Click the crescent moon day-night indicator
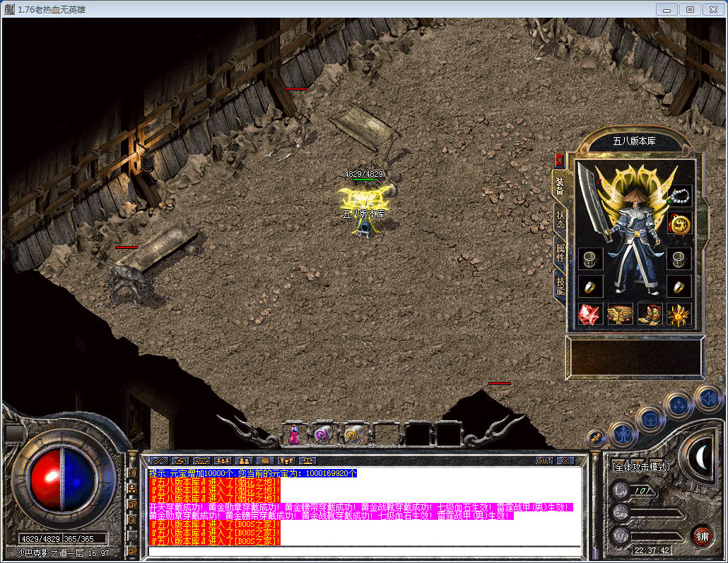The image size is (728, 563). point(703,458)
